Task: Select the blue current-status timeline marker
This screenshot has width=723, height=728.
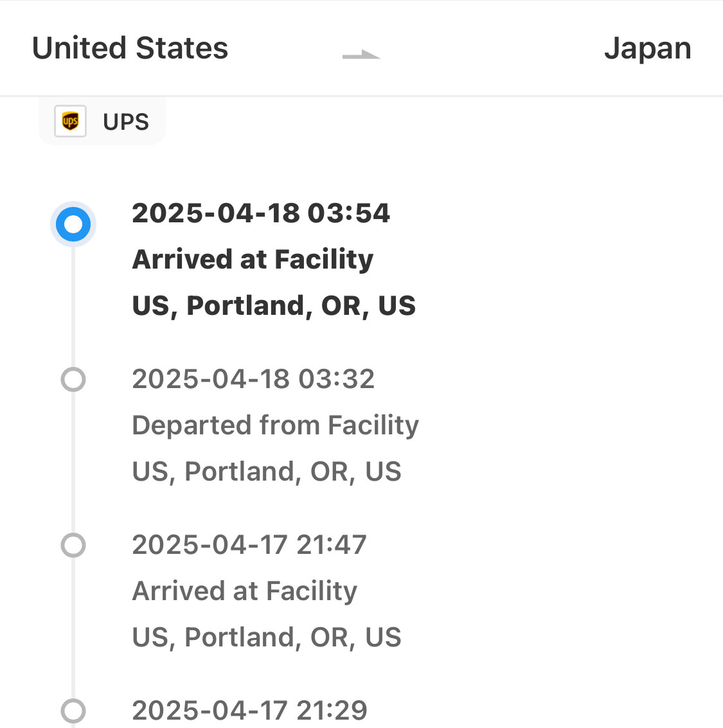Action: (x=73, y=224)
